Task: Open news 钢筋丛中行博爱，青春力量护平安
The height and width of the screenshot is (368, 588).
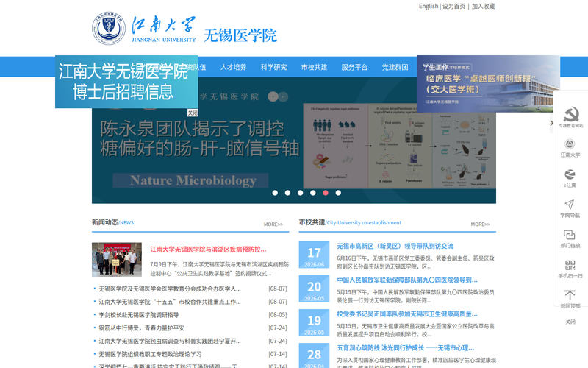Action: [142, 328]
